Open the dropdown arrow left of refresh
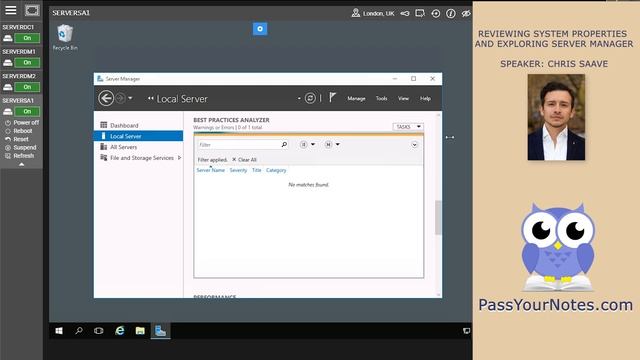 (x=299, y=98)
